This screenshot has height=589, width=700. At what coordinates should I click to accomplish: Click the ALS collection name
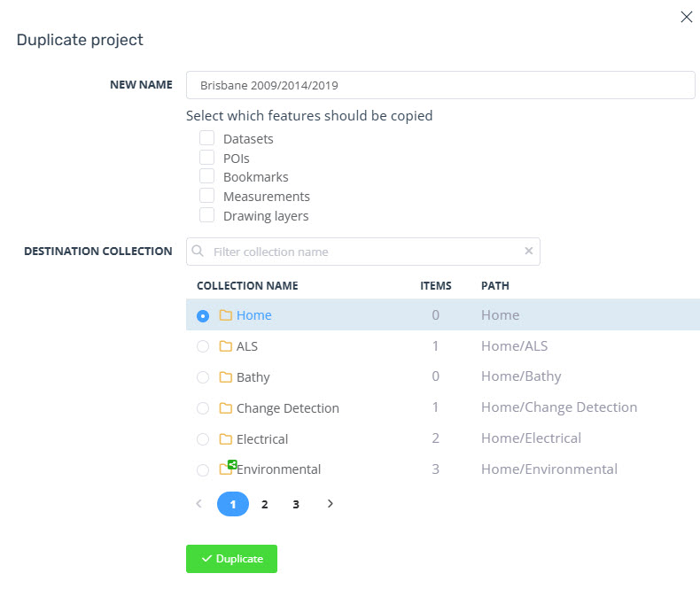[247, 346]
